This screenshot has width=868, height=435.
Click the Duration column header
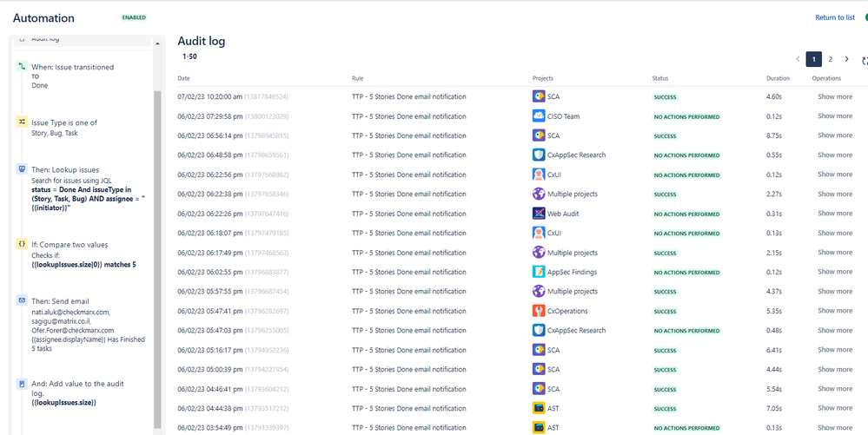point(778,79)
